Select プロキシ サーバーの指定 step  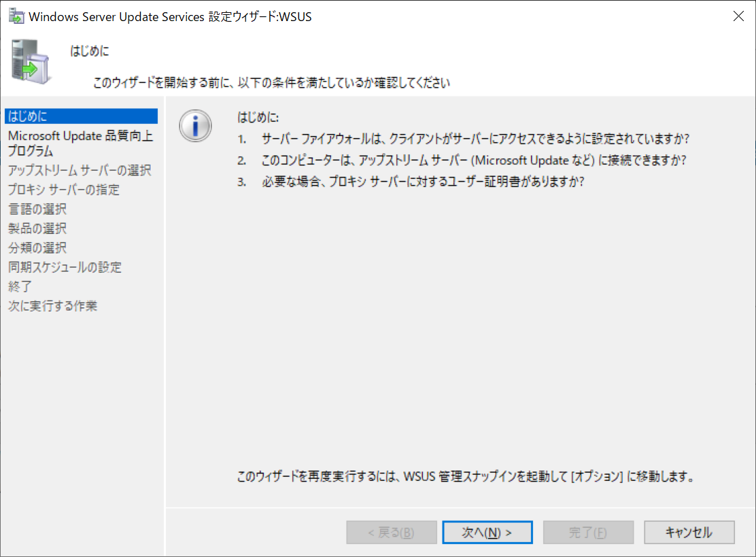pyautogui.click(x=64, y=190)
